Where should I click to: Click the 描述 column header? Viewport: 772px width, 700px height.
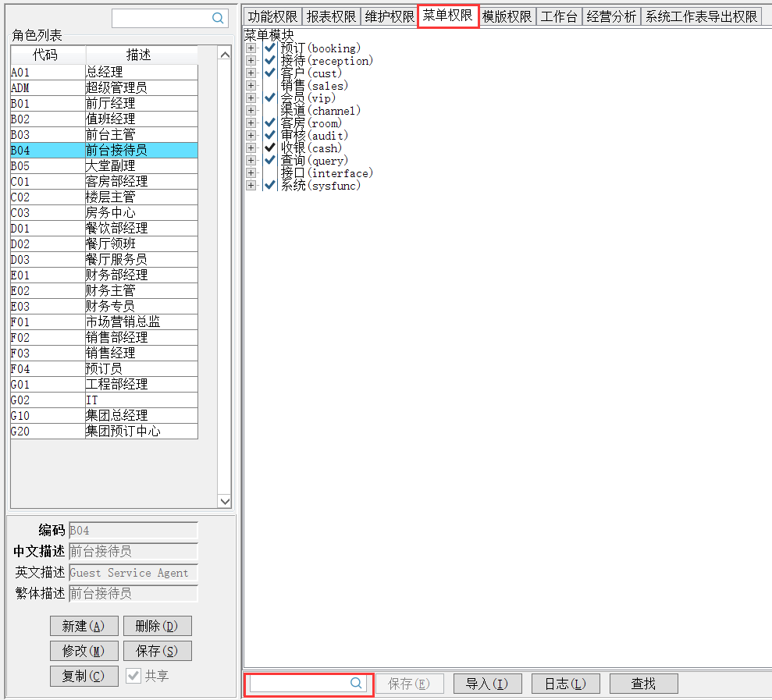click(142, 55)
